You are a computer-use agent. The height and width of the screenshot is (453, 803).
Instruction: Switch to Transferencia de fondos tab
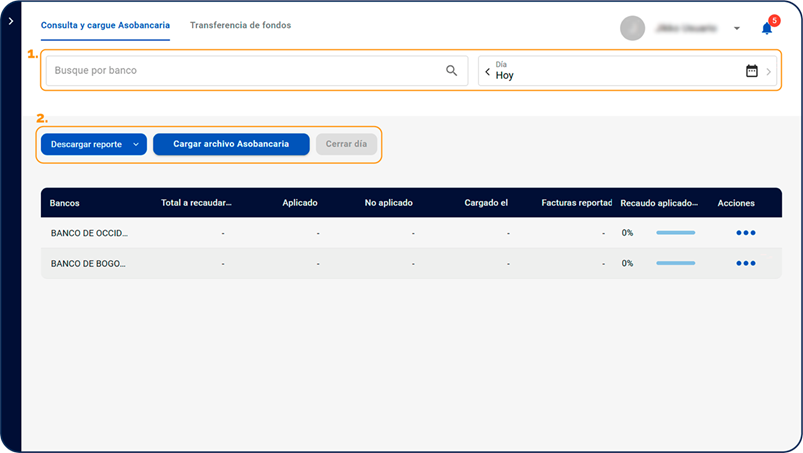pyautogui.click(x=240, y=25)
